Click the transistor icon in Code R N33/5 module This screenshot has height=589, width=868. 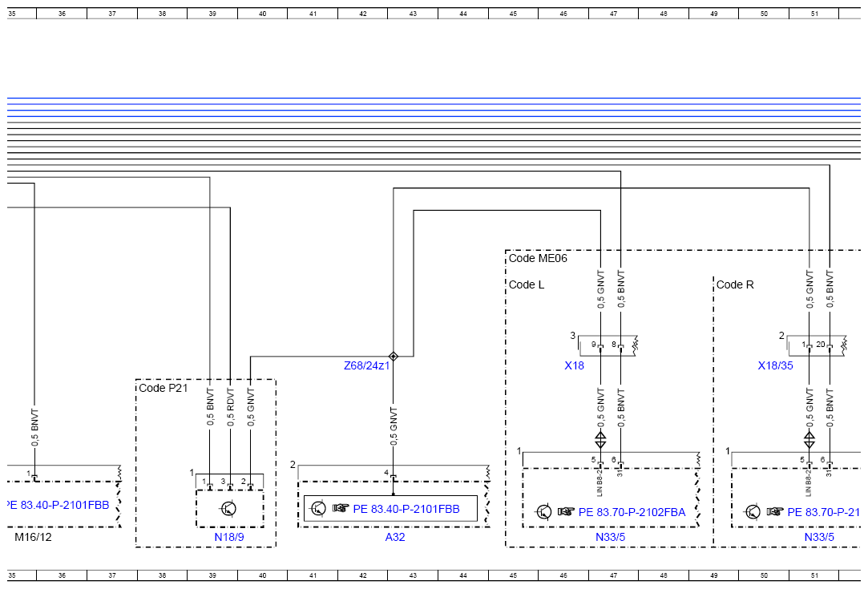[x=753, y=512]
